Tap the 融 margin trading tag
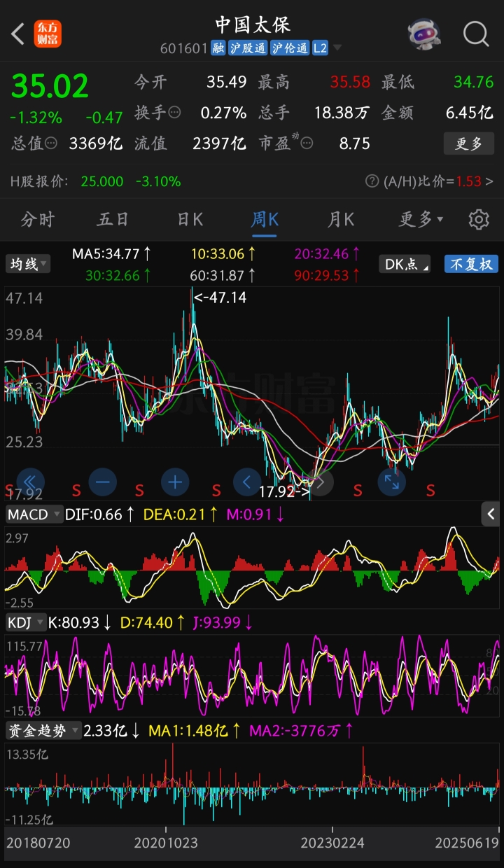The image size is (504, 868). 218,48
